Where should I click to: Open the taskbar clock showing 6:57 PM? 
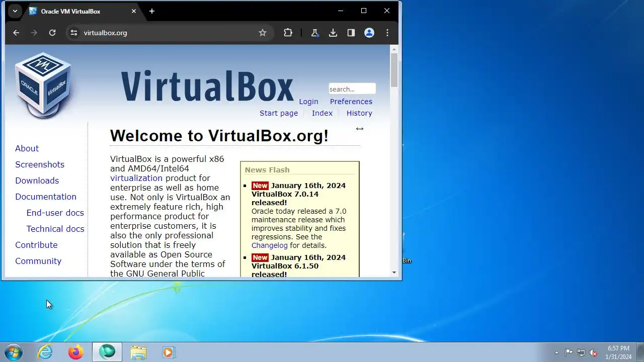[x=618, y=352]
